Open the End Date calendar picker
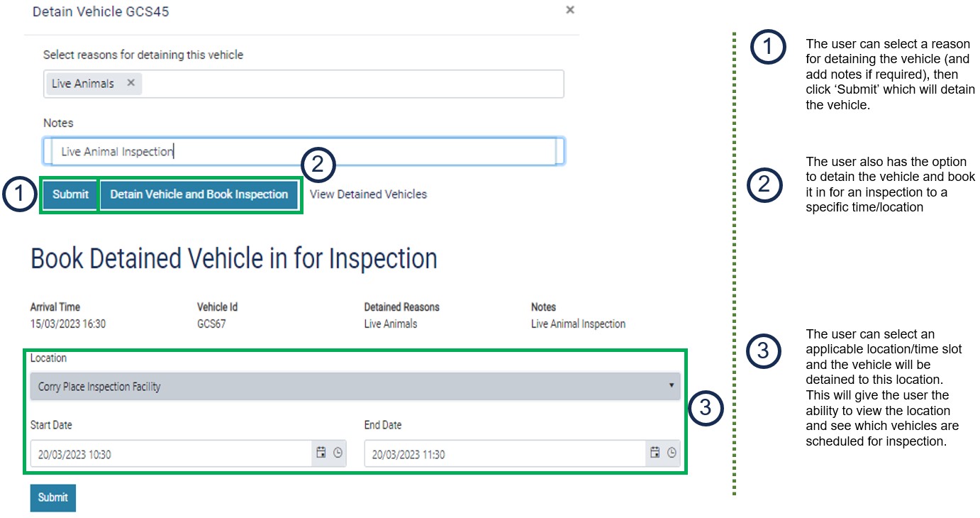Screen dimensions: 980x518 [x=655, y=453]
